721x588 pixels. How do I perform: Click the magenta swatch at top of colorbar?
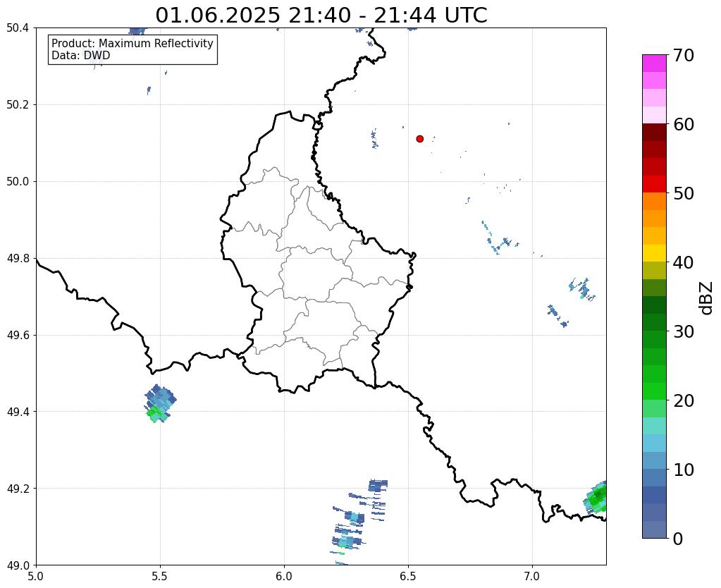click(654, 63)
